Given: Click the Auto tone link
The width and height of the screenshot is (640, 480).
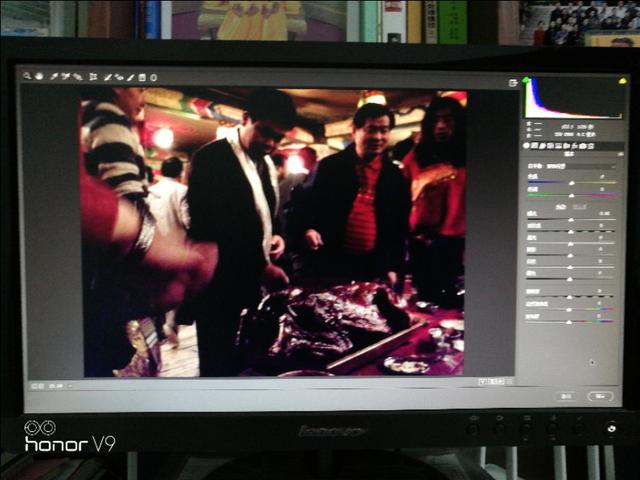Looking at the screenshot, I should click(x=561, y=207).
